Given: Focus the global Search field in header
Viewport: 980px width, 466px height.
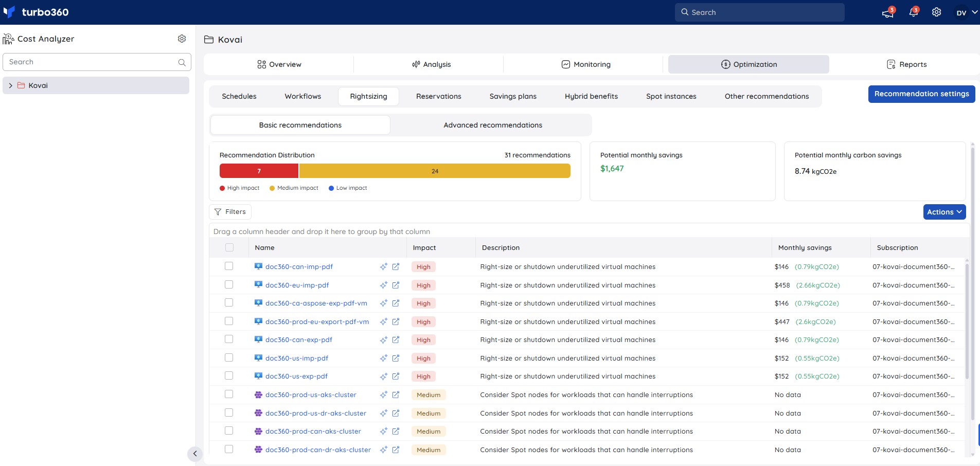Looking at the screenshot, I should (x=759, y=12).
